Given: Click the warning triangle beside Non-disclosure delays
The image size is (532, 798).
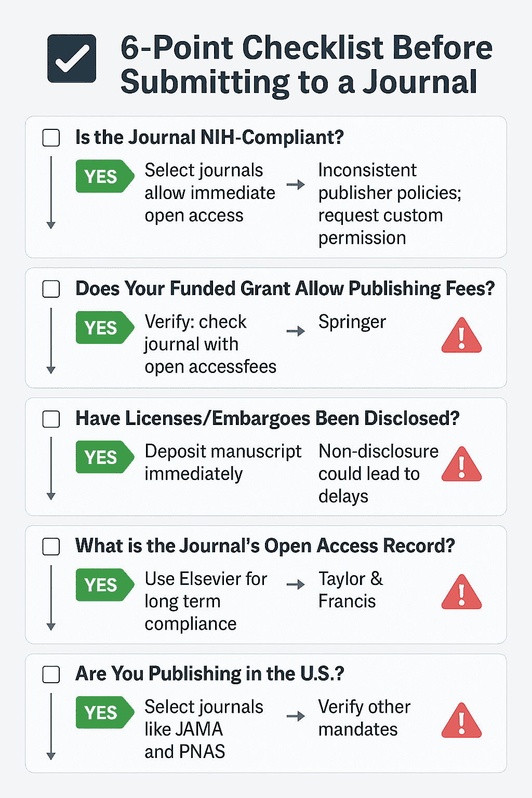Looking at the screenshot, I should (461, 464).
